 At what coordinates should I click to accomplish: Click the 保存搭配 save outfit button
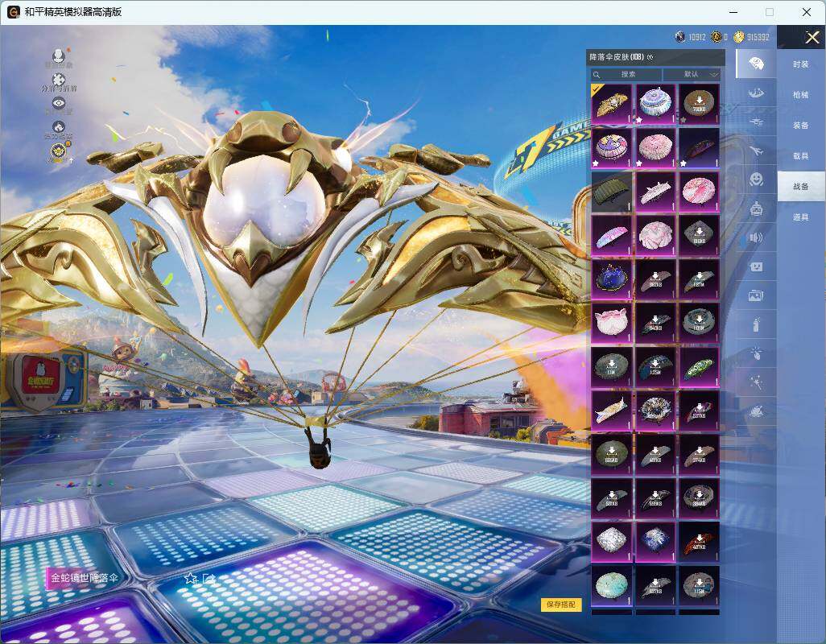561,605
